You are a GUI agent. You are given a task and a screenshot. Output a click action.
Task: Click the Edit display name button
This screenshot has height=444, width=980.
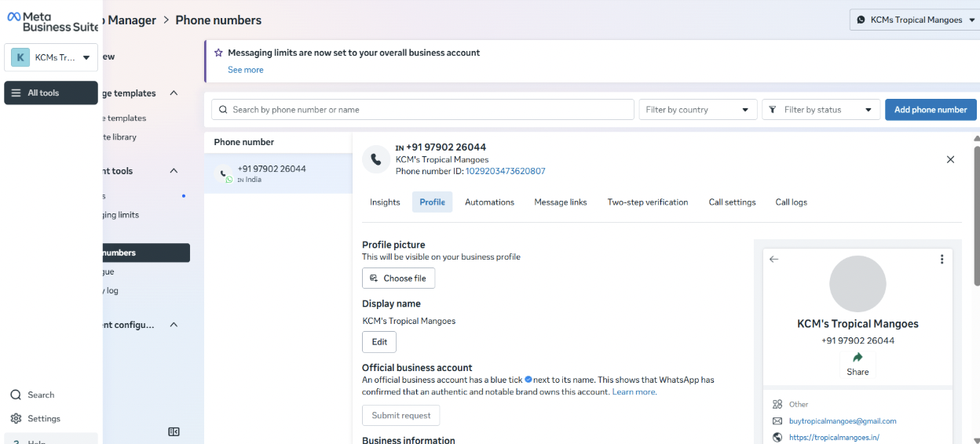pyautogui.click(x=379, y=342)
